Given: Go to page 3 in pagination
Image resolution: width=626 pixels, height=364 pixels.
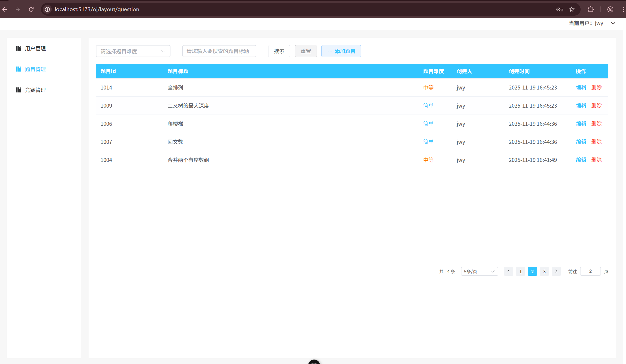Looking at the screenshot, I should (x=544, y=271).
